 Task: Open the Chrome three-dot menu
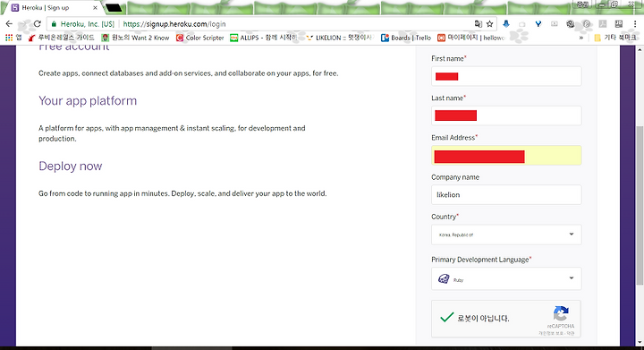[634, 24]
